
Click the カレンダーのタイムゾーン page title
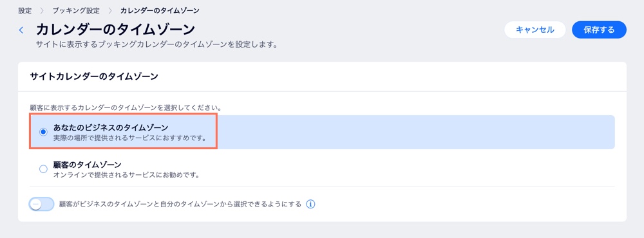pos(115,30)
